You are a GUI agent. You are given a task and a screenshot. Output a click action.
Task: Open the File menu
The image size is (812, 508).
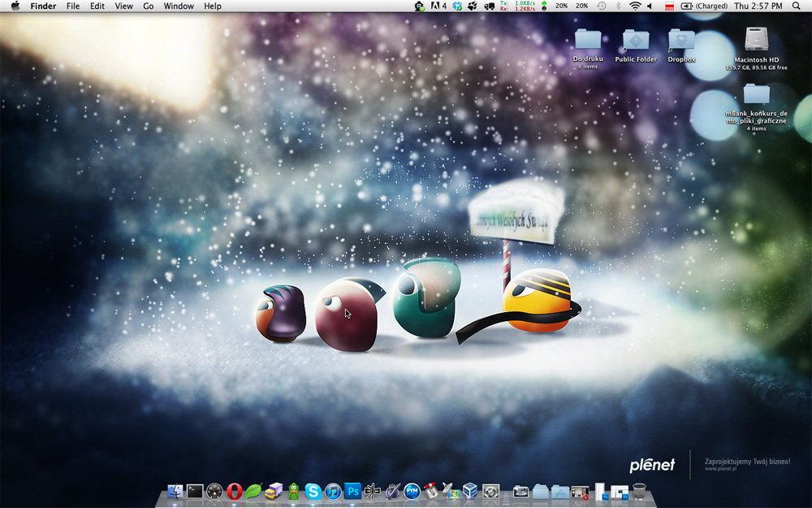(x=73, y=6)
